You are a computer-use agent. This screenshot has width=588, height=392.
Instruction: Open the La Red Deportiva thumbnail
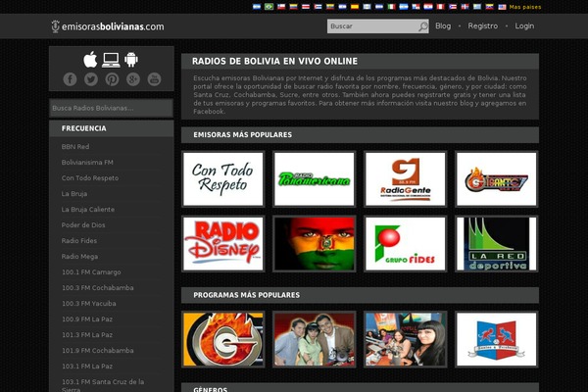point(497,244)
